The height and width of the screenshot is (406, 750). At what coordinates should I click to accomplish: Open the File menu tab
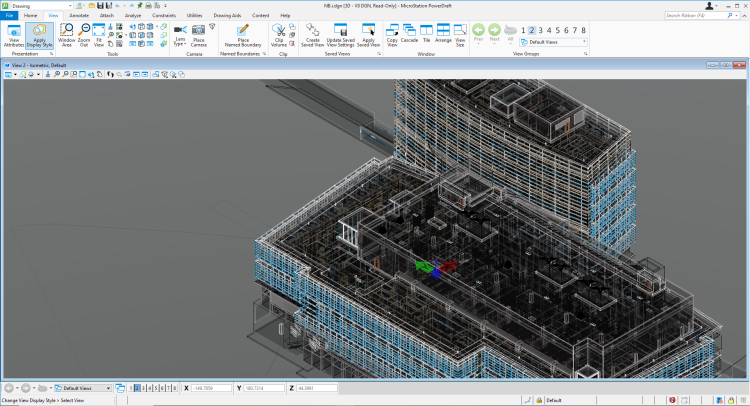click(x=8, y=16)
